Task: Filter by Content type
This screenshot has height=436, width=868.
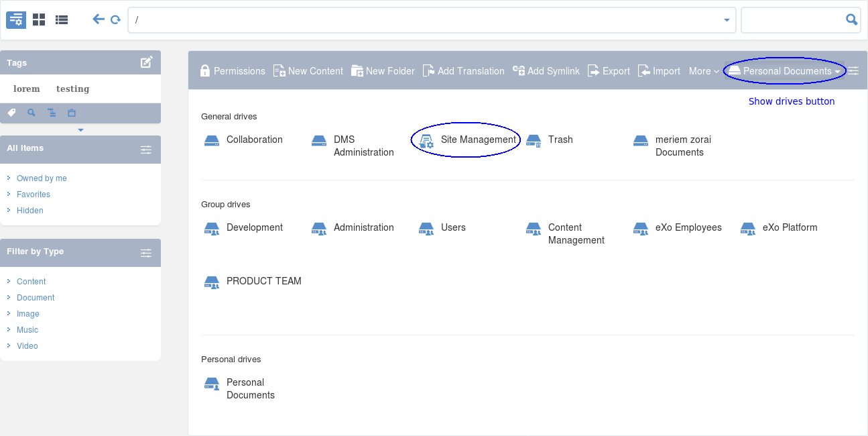Action: point(32,282)
